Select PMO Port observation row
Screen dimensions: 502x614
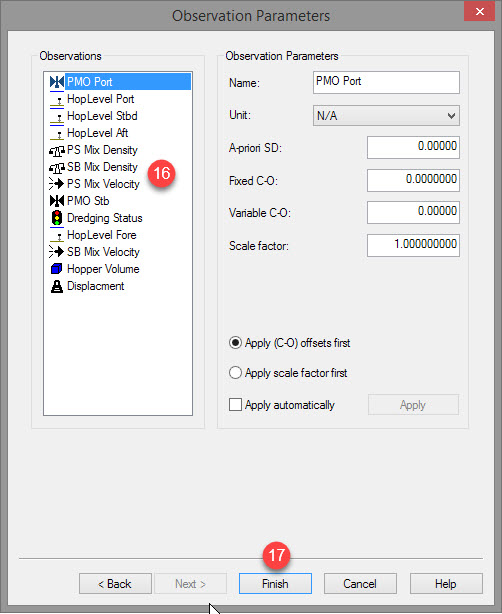(x=120, y=82)
